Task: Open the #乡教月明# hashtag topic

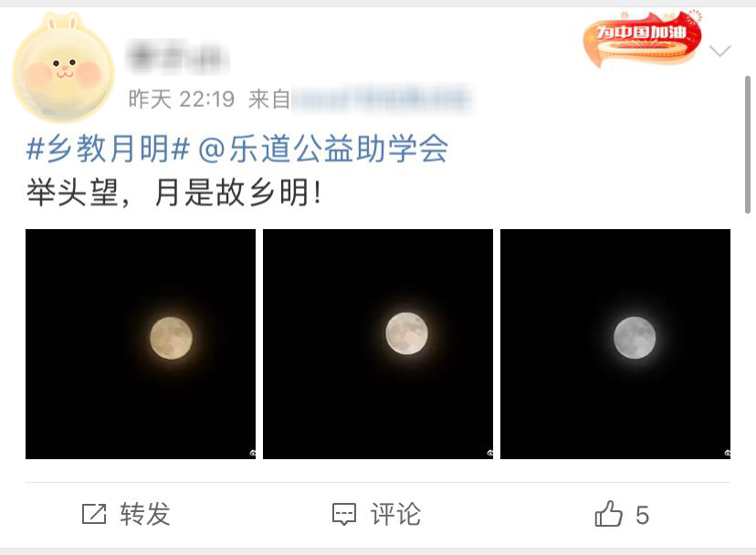Action: tap(108, 149)
